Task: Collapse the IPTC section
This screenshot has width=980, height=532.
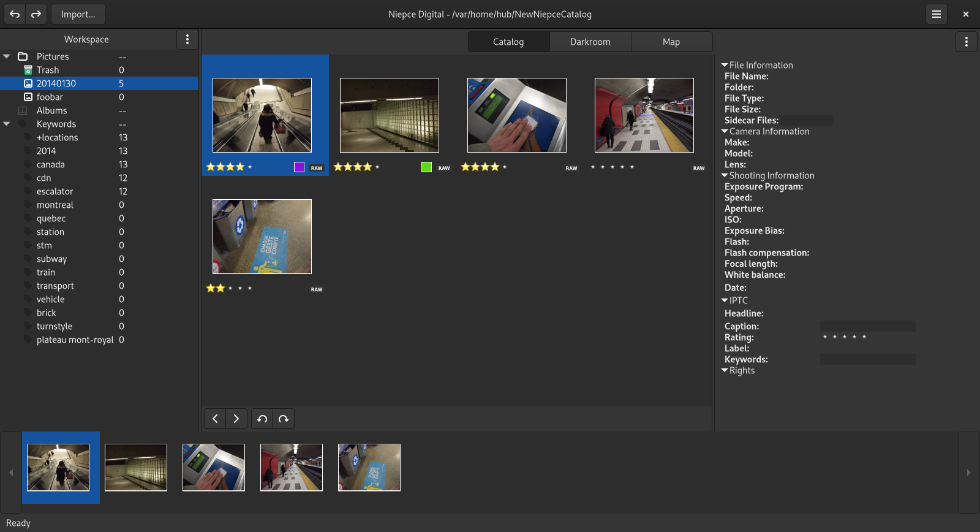Action: pyautogui.click(x=725, y=300)
